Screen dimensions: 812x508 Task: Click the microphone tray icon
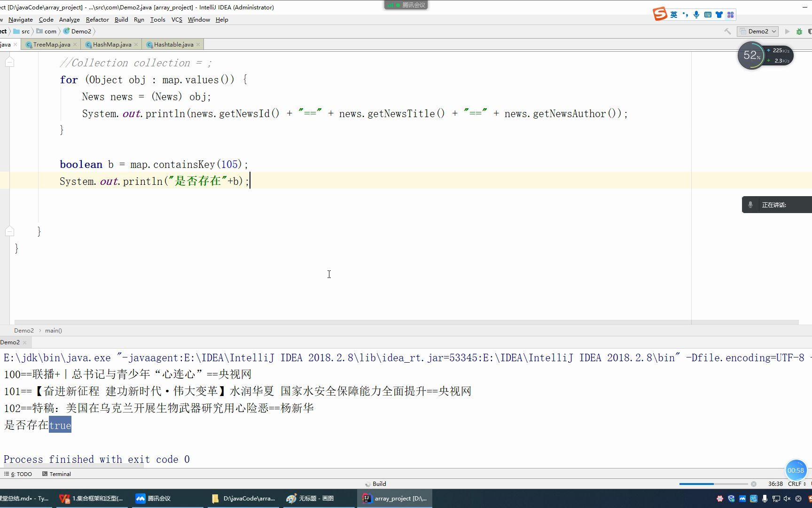tap(765, 499)
